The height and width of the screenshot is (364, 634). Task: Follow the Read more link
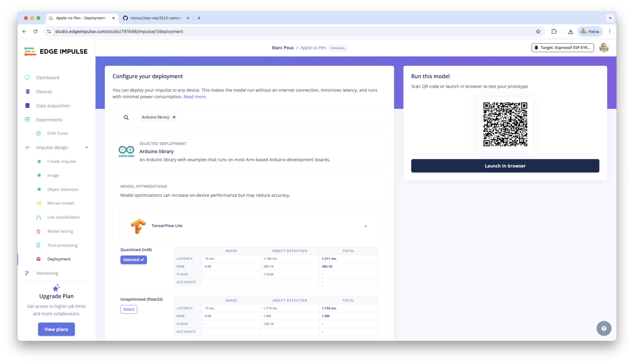click(x=195, y=97)
